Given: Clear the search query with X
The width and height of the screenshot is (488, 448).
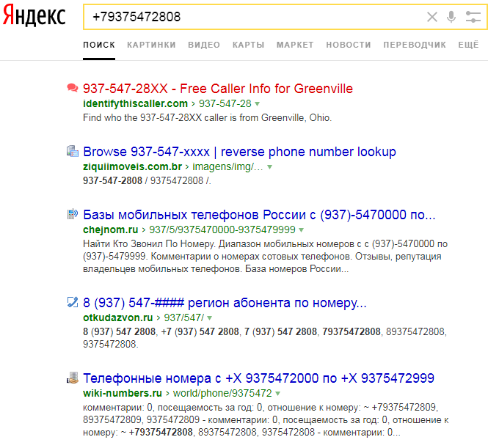Looking at the screenshot, I should pos(432,17).
